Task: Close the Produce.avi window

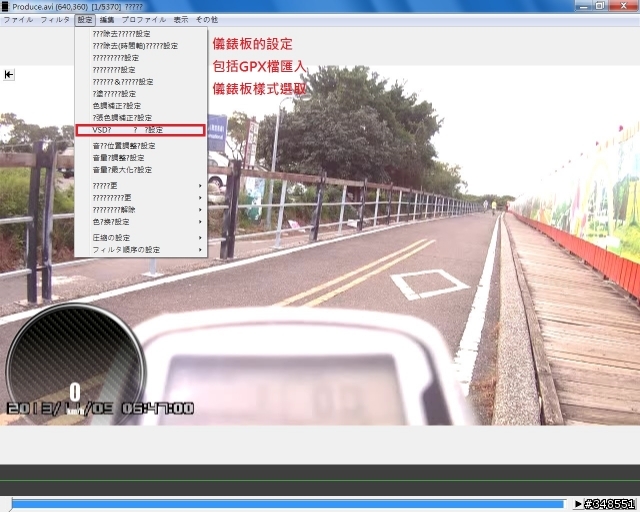Action: pos(623,6)
